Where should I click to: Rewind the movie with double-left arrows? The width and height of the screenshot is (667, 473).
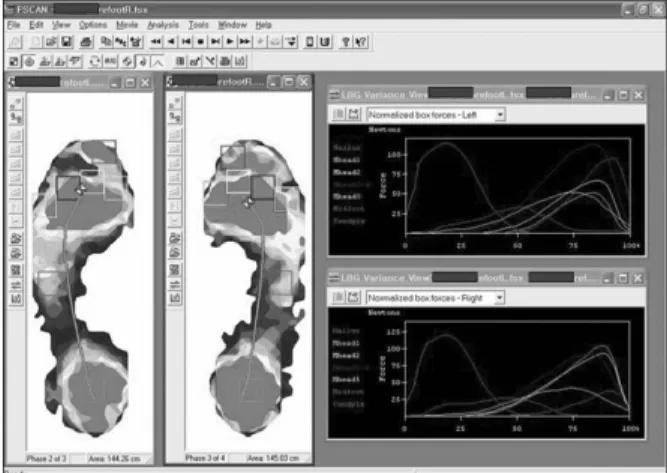tap(155, 41)
